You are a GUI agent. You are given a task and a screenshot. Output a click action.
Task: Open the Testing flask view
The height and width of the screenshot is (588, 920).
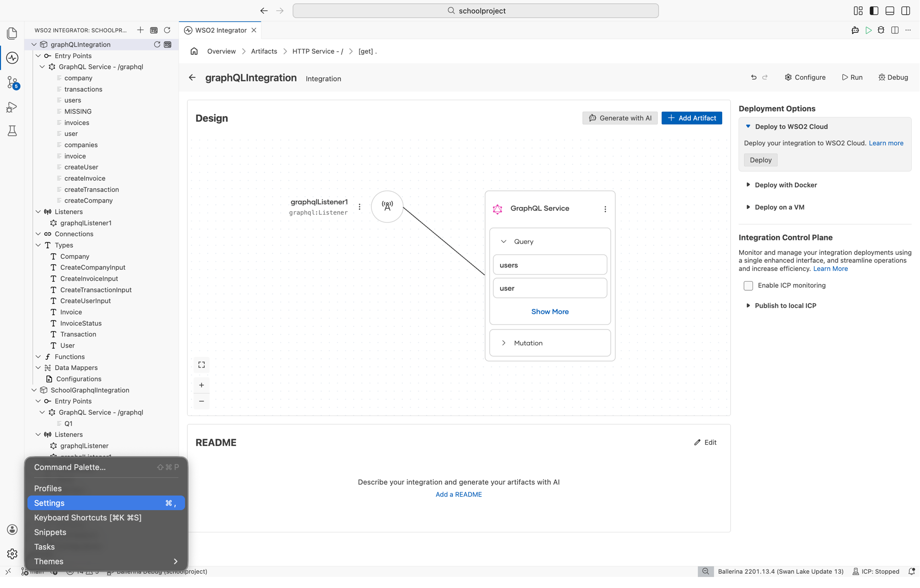coord(12,131)
